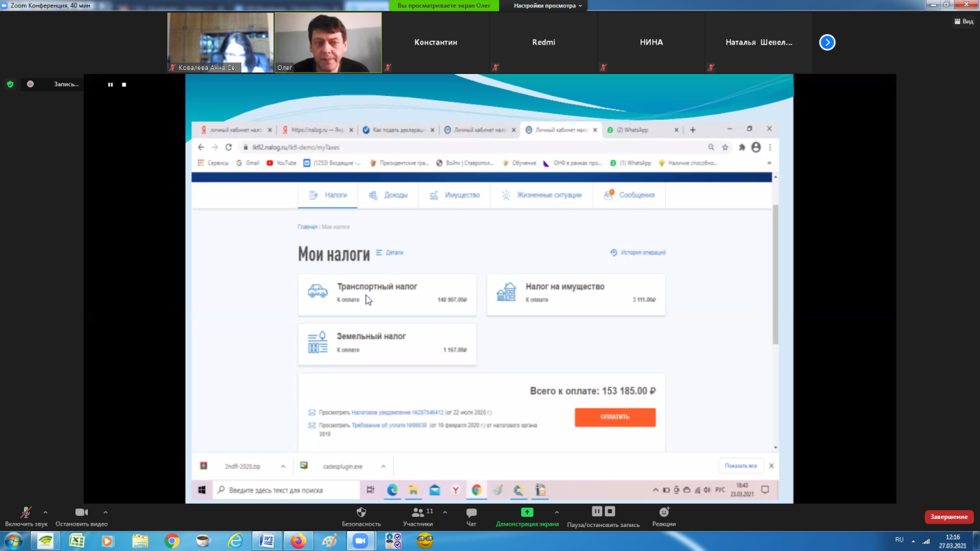Launch Microsoft Word from the taskbar
This screenshot has width=980, height=551.
pos(267,541)
